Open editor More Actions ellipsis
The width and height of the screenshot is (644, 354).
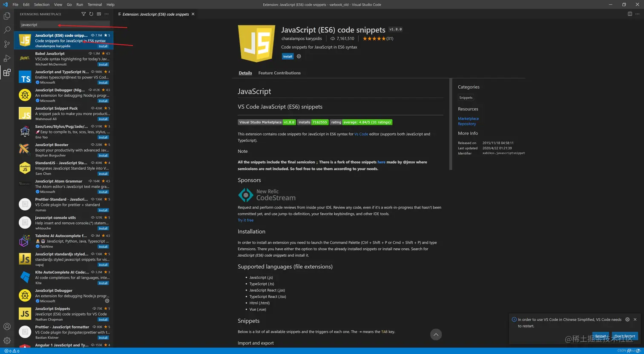coord(637,14)
